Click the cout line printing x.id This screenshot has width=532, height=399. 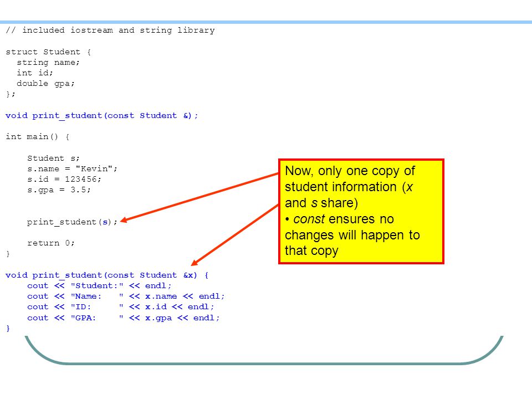(120, 306)
